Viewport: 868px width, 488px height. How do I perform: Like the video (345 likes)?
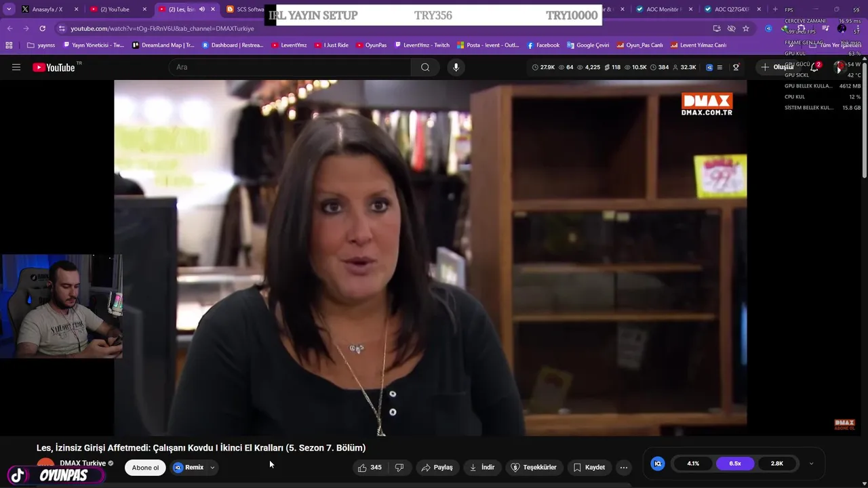click(x=370, y=468)
